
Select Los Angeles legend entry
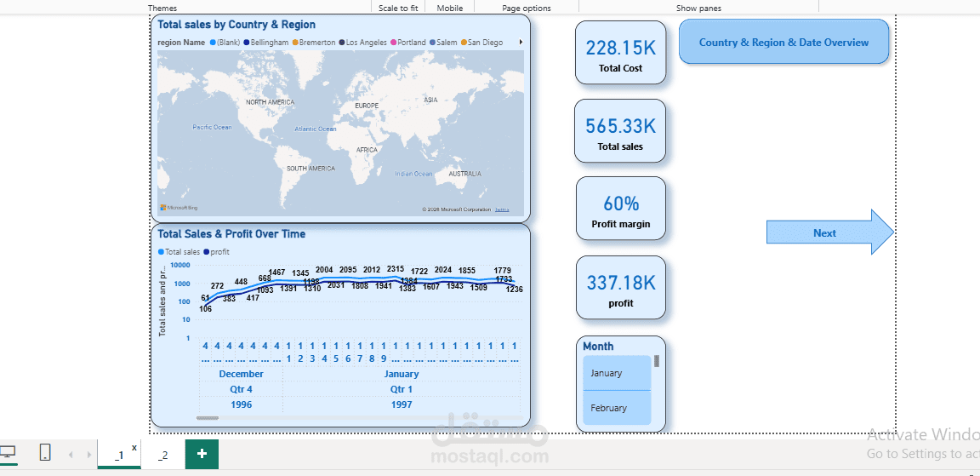point(362,43)
